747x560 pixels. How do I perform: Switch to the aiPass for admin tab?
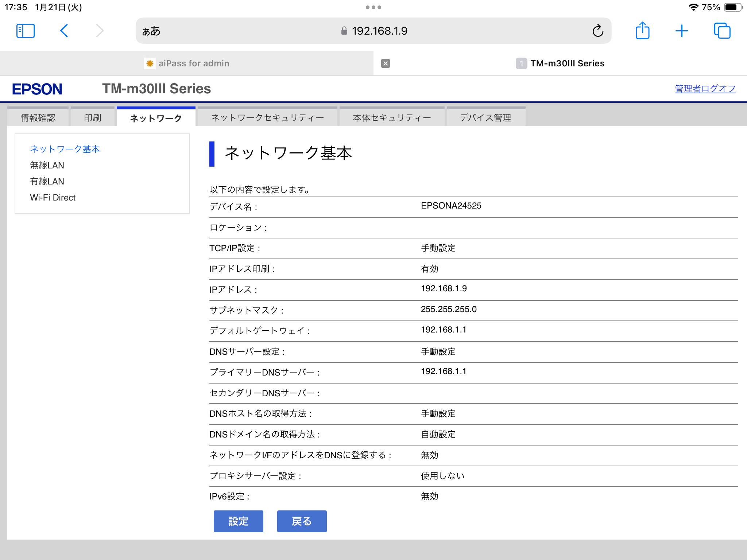(187, 63)
